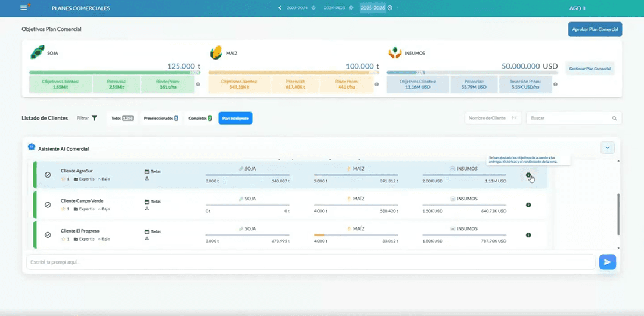Click the Gestionar Plan Comercial button
644x316 pixels.
[x=590, y=69]
